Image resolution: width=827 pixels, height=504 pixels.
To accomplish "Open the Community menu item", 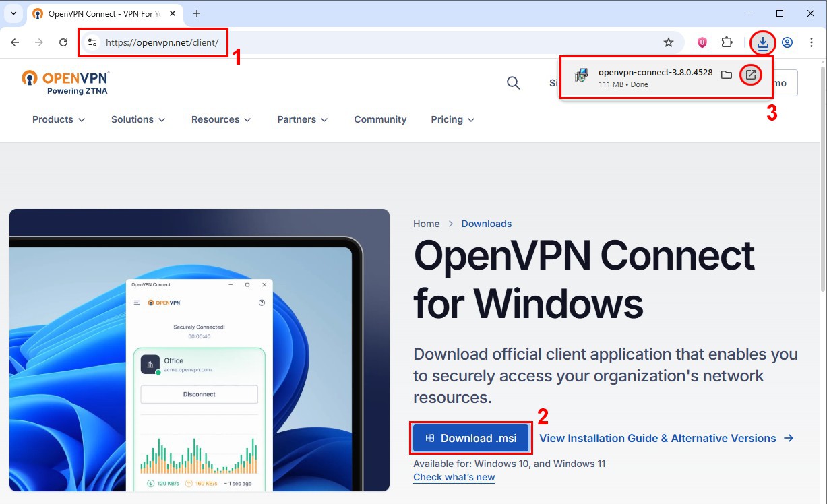I will tap(380, 119).
